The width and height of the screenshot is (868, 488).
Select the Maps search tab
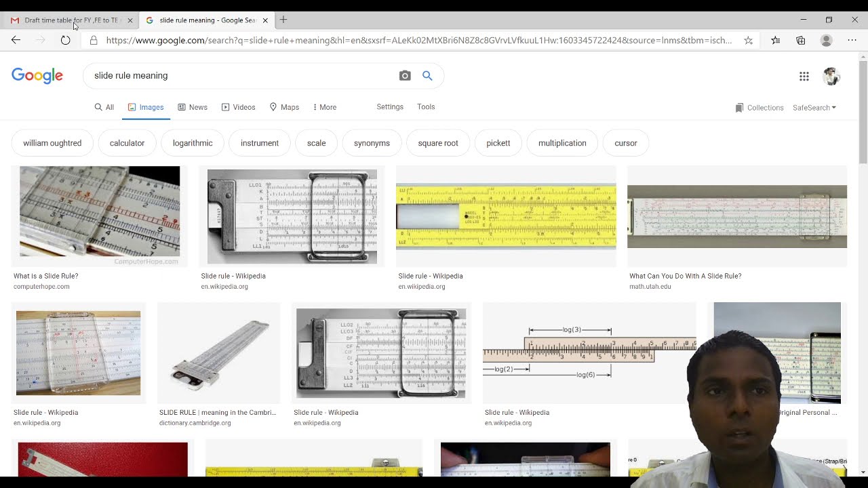pos(285,107)
